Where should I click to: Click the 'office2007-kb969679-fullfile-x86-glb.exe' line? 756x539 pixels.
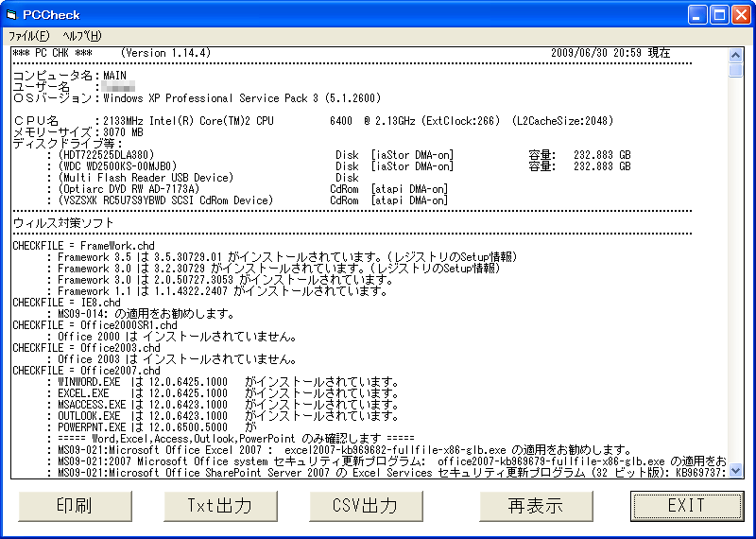387,461
